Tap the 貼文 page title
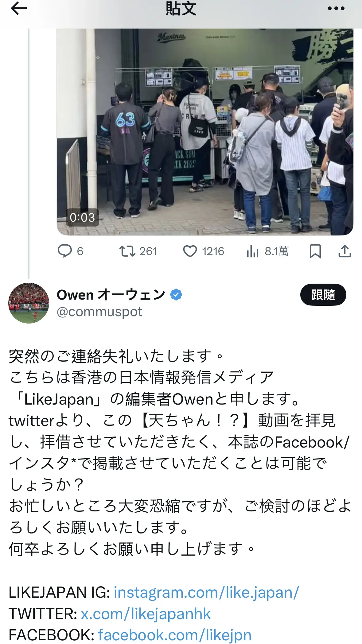Screen dimensions: 362x644 point(181,9)
